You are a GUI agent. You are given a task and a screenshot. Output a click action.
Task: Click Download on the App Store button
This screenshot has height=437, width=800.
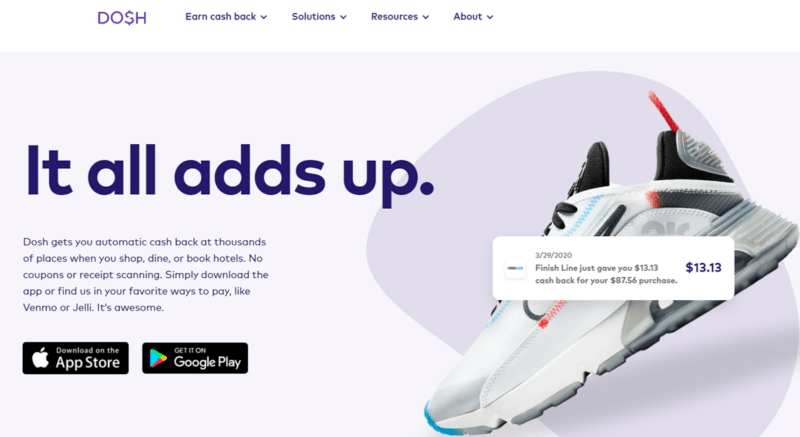76,358
